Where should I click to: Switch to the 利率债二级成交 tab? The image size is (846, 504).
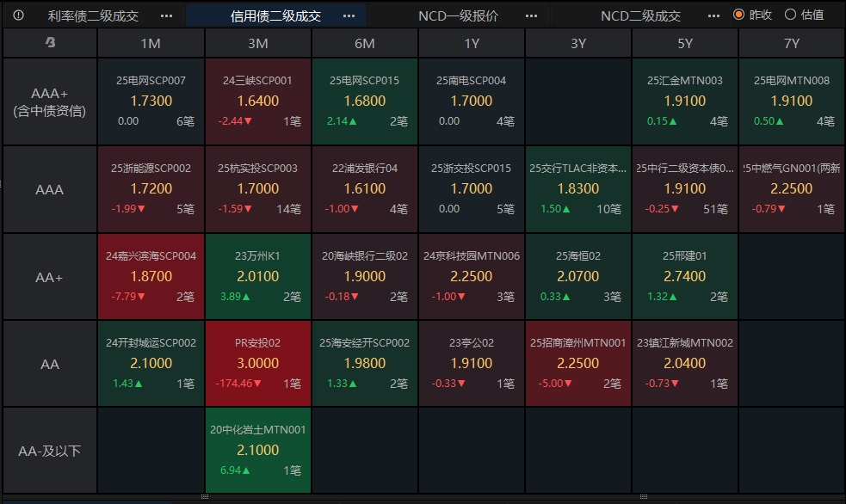[x=93, y=15]
